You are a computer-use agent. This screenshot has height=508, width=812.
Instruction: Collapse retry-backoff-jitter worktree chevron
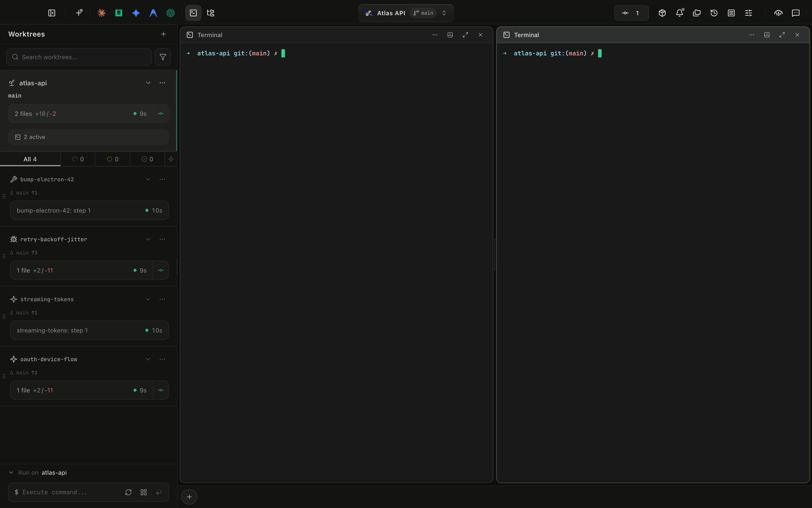(x=148, y=239)
